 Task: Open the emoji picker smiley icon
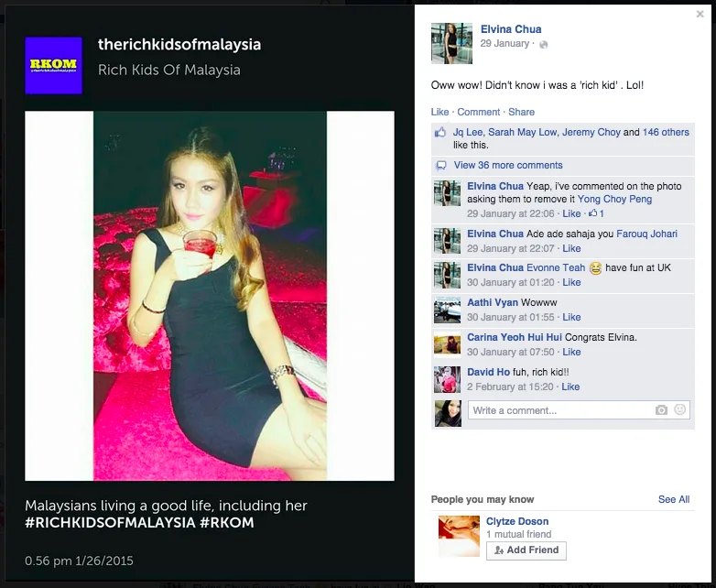pyautogui.click(x=680, y=409)
